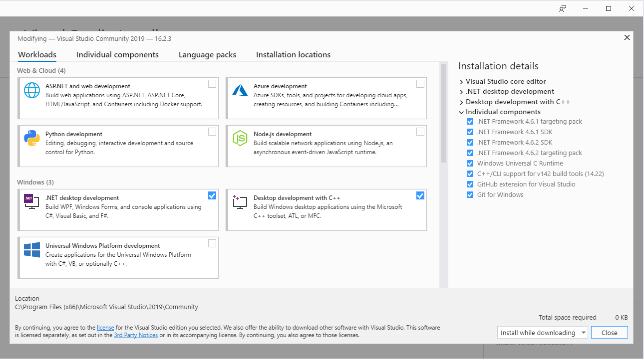
Task: Expand .NET desktop development details
Action: tap(461, 92)
